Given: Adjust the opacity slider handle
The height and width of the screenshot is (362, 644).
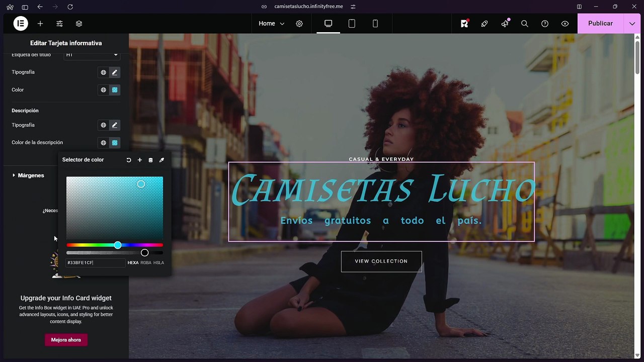Looking at the screenshot, I should point(145,252).
